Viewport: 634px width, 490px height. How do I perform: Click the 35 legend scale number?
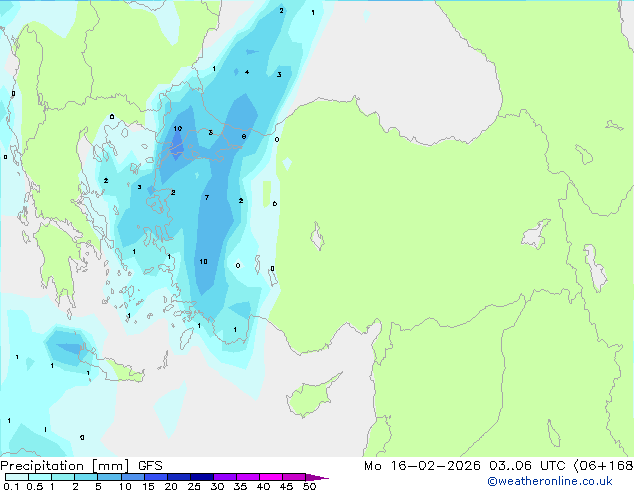click(x=240, y=486)
